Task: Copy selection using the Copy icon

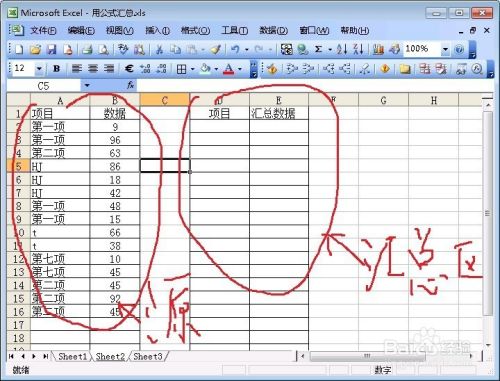Action: [x=175, y=50]
